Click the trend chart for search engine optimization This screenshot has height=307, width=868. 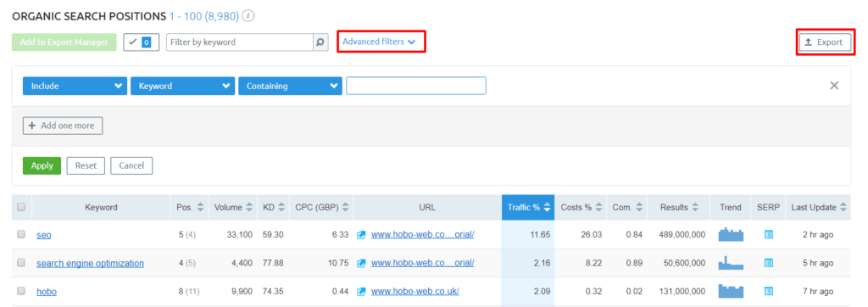pos(731,263)
